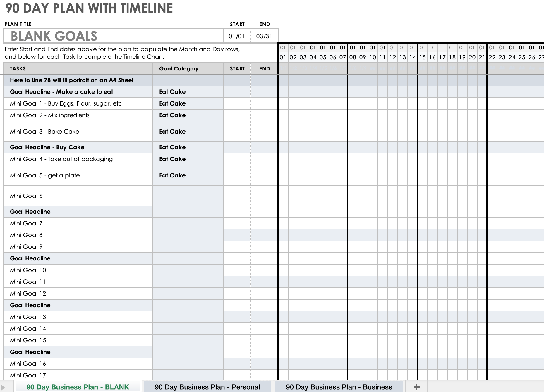
Task: Select the Goal Category column header
Action: [179, 68]
